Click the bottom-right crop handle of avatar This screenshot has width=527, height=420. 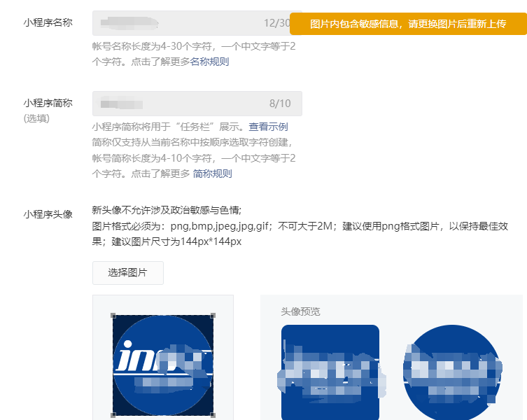(x=213, y=415)
